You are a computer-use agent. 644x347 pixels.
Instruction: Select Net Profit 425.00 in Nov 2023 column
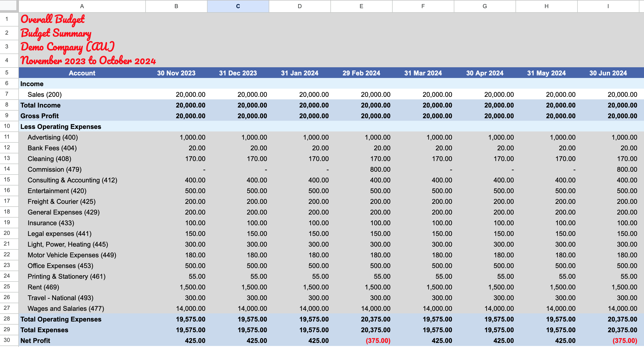[176, 341]
